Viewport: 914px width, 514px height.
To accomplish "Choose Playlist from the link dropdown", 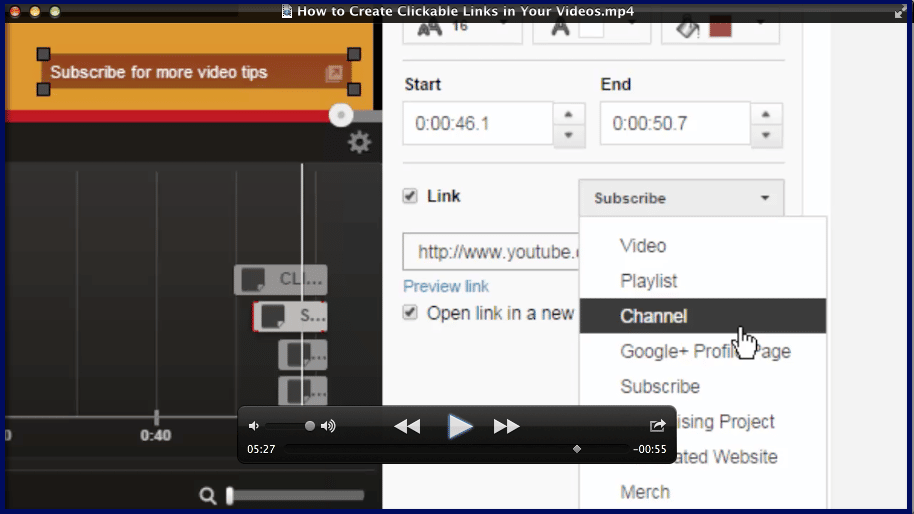I will [x=703, y=281].
